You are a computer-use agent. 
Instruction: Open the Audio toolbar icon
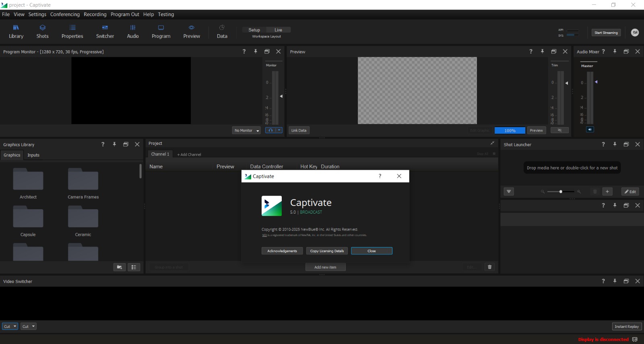[133, 31]
